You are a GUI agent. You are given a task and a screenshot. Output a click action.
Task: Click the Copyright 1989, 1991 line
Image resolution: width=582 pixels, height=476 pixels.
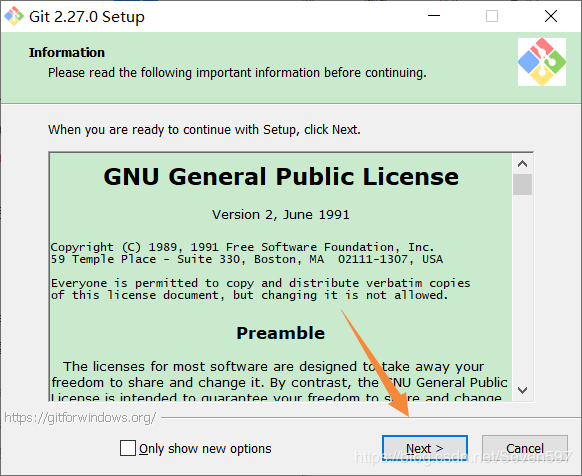click(x=242, y=247)
